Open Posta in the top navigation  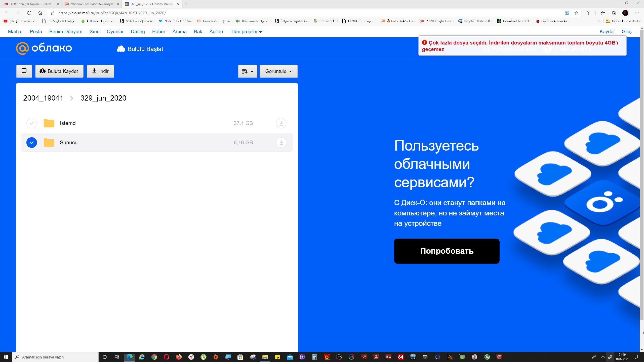(x=36, y=32)
